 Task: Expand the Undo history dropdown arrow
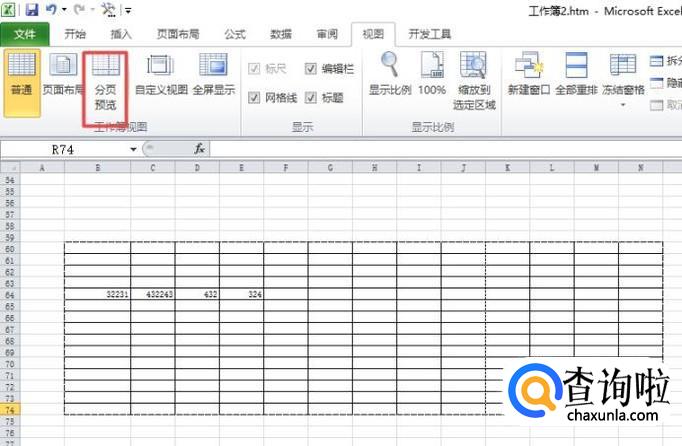coord(64,9)
